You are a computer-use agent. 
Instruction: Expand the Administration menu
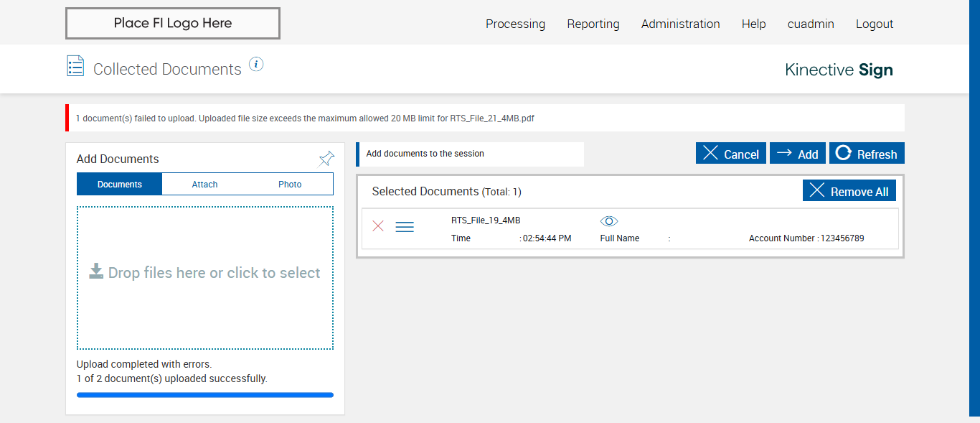pyautogui.click(x=680, y=24)
